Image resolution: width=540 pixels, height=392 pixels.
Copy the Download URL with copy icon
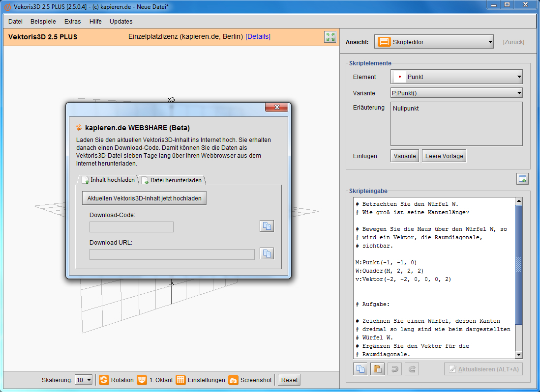click(267, 253)
